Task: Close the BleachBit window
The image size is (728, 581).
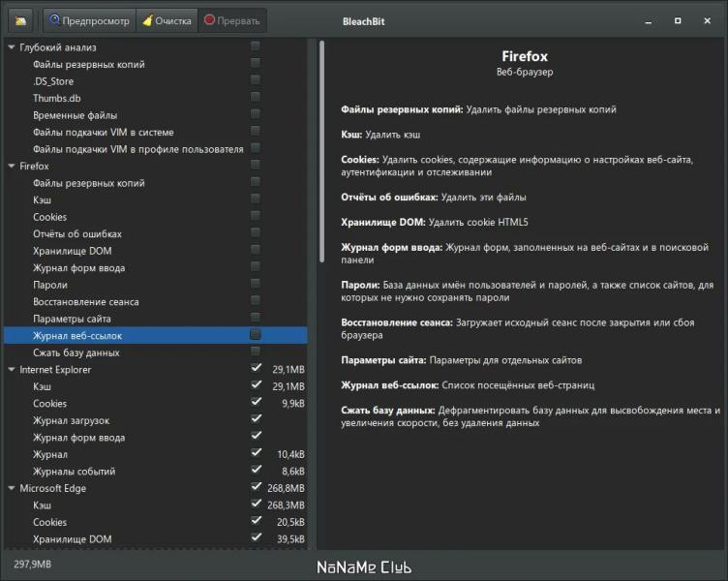Action: tap(707, 21)
